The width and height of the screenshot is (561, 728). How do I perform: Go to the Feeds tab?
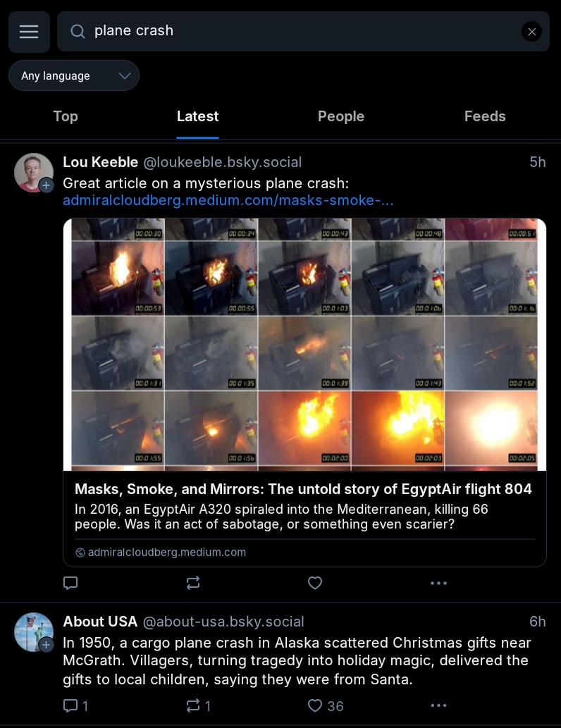(x=485, y=116)
